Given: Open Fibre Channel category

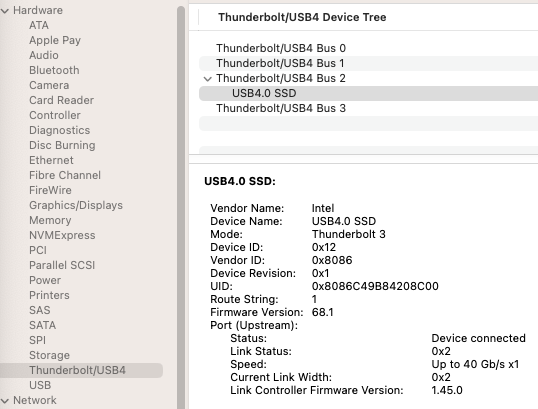Looking at the screenshot, I should click(65, 175).
